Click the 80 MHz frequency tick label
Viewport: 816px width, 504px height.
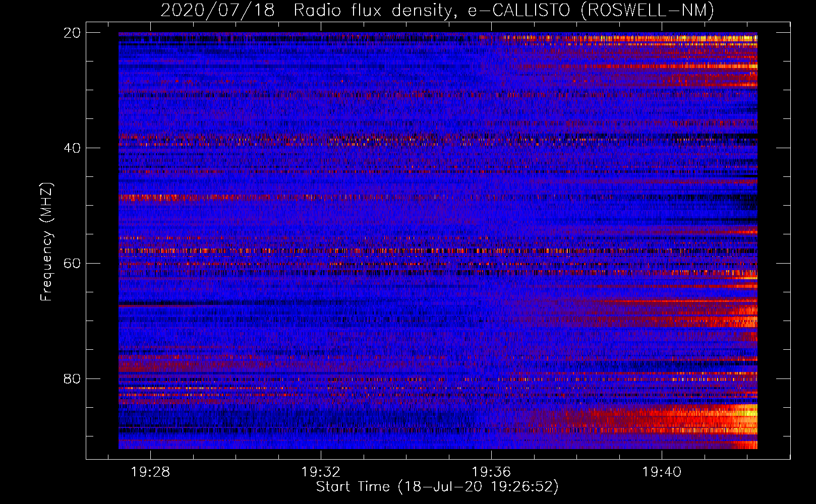(72, 379)
